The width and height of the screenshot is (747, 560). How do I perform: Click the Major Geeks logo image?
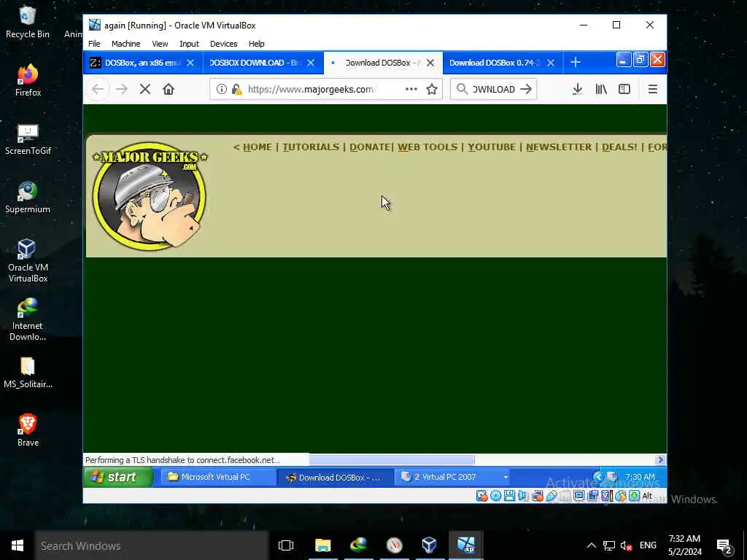(x=150, y=195)
